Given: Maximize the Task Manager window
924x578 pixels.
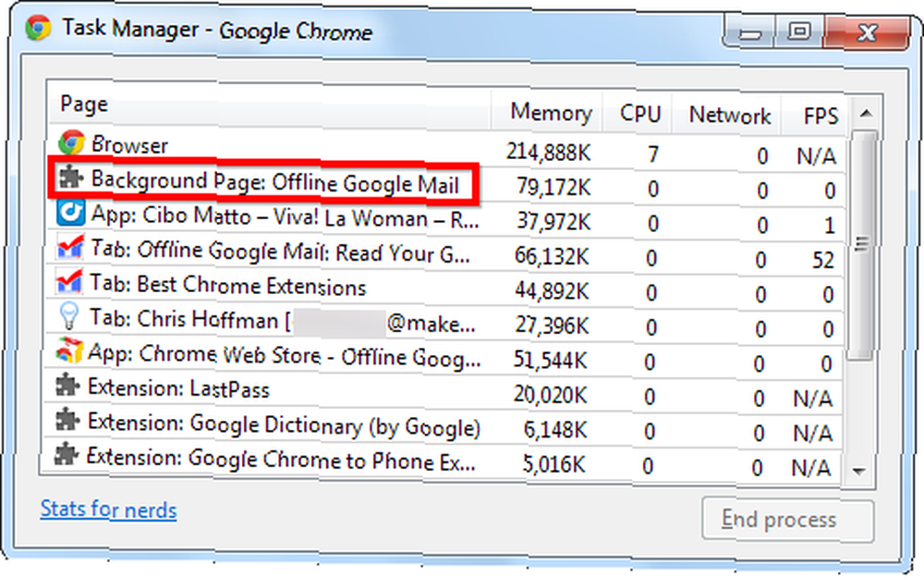Looking at the screenshot, I should tap(798, 31).
